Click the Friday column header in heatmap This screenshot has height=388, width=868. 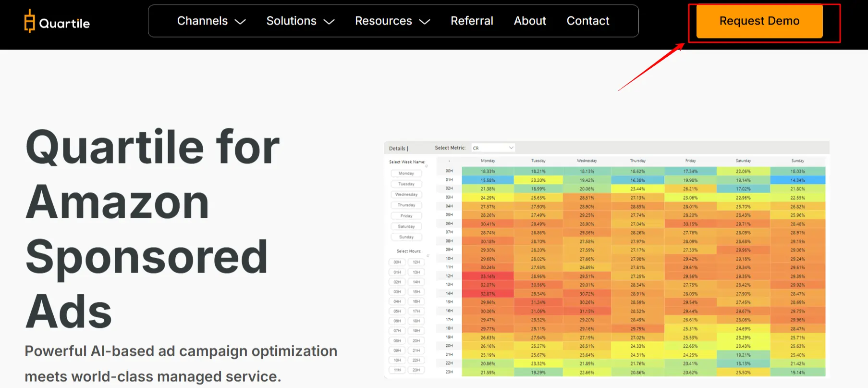[x=690, y=161]
